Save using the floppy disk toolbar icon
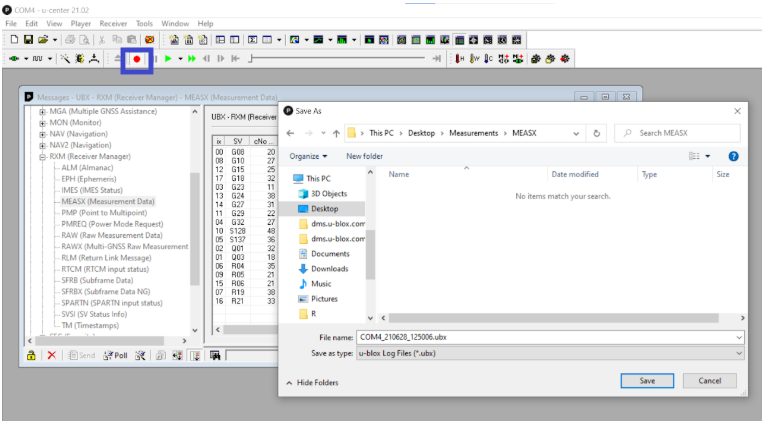764x425 pixels. 28,39
